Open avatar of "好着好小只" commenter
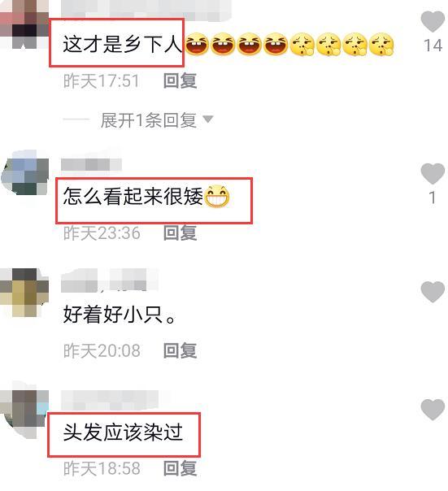 pyautogui.click(x=24, y=292)
